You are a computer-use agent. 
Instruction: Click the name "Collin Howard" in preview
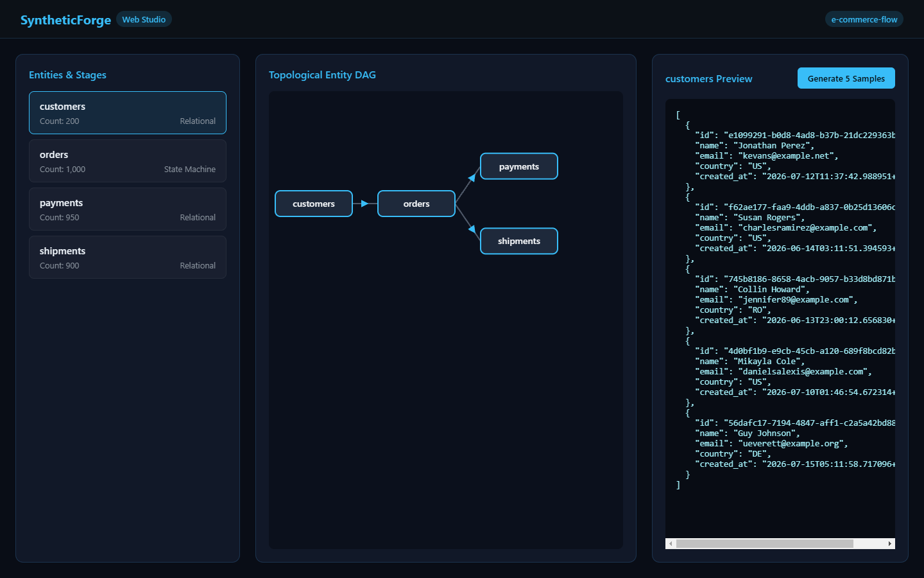(769, 290)
